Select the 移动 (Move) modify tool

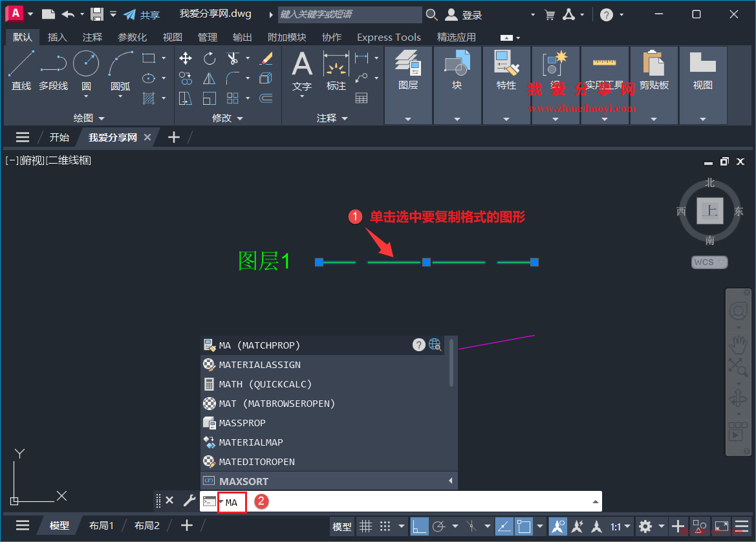[186, 58]
